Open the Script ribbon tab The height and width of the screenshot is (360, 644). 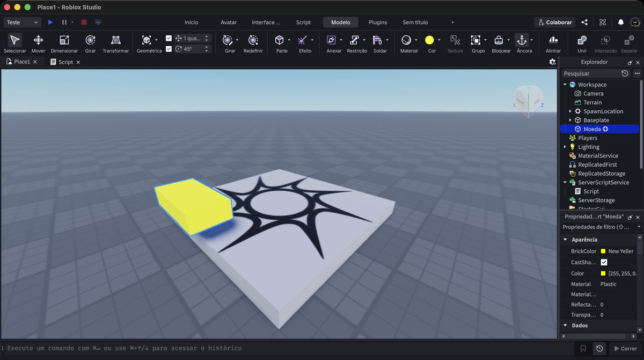click(303, 22)
